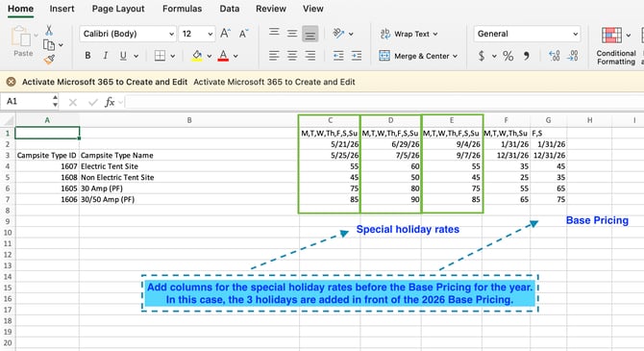Align text right
This screenshot has height=351, width=644.
point(310,56)
